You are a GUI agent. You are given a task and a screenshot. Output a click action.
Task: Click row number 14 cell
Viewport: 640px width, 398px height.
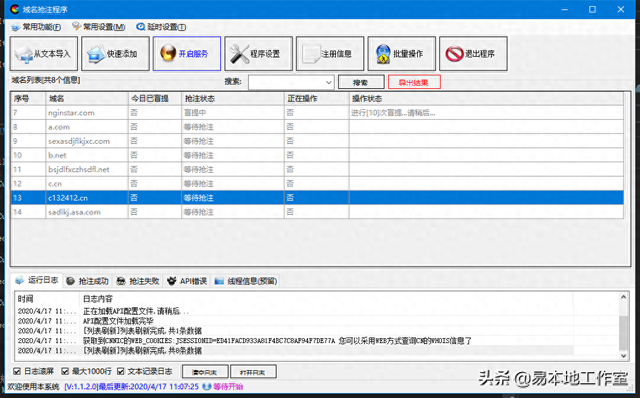[x=28, y=212]
